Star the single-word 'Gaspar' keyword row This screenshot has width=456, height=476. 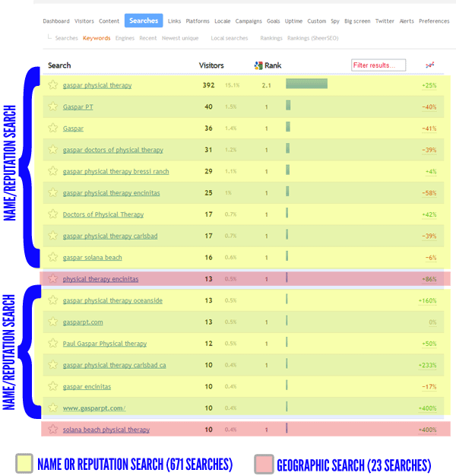pos(52,128)
